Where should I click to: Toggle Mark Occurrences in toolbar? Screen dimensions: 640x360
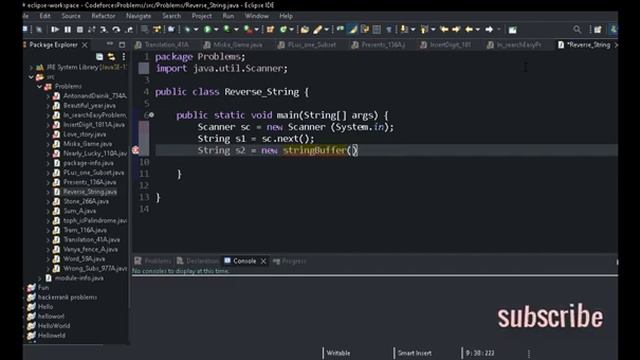[x=353, y=29]
